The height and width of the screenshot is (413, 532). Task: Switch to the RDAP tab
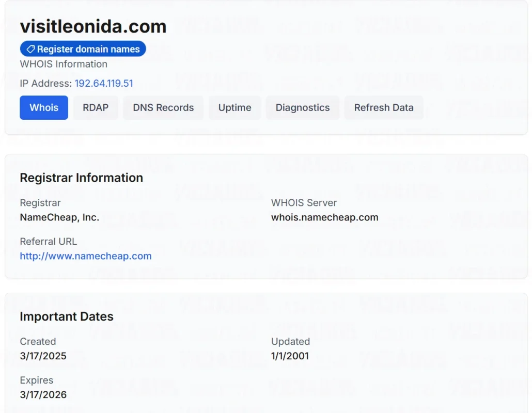click(x=96, y=107)
